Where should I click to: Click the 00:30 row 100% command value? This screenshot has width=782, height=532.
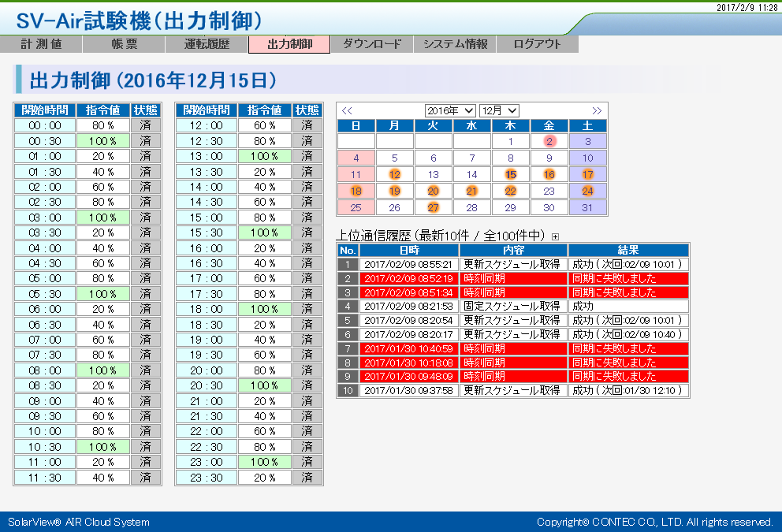click(103, 141)
